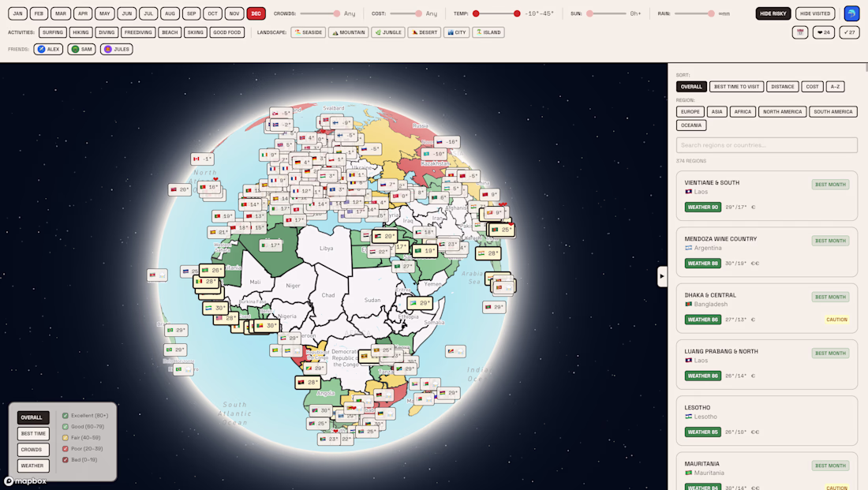Open the Vientiane & South region card
Image resolution: width=868 pixels, height=490 pixels.
[x=767, y=196]
